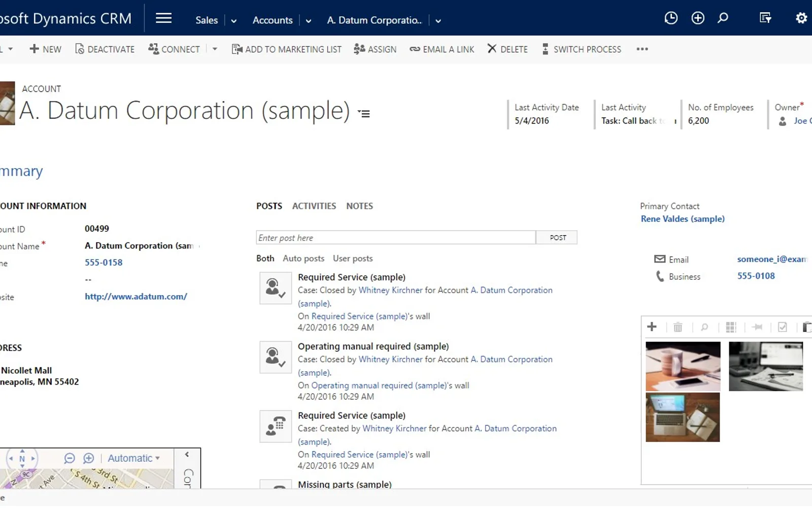812x508 pixels.
Task: Zoom in on the map
Action: point(89,458)
